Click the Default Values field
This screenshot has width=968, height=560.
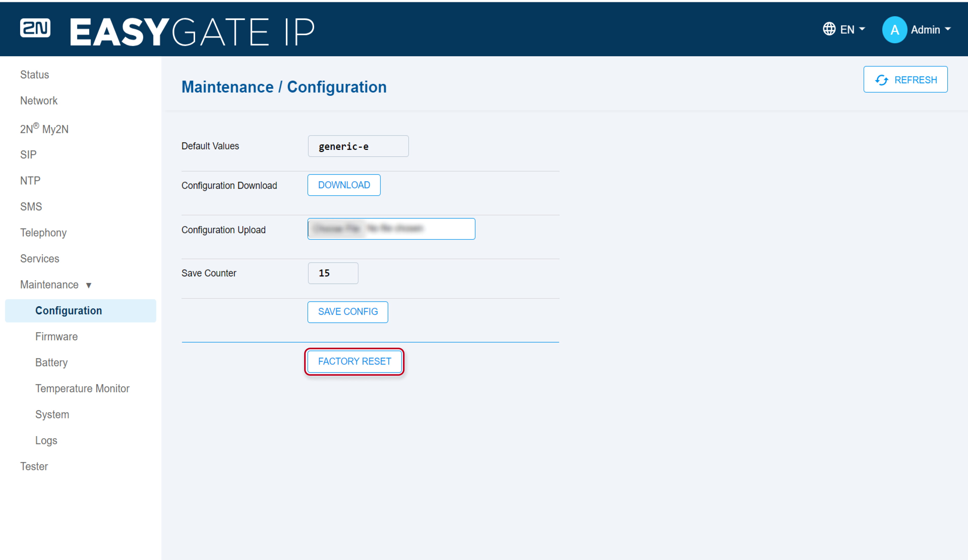pyautogui.click(x=358, y=146)
